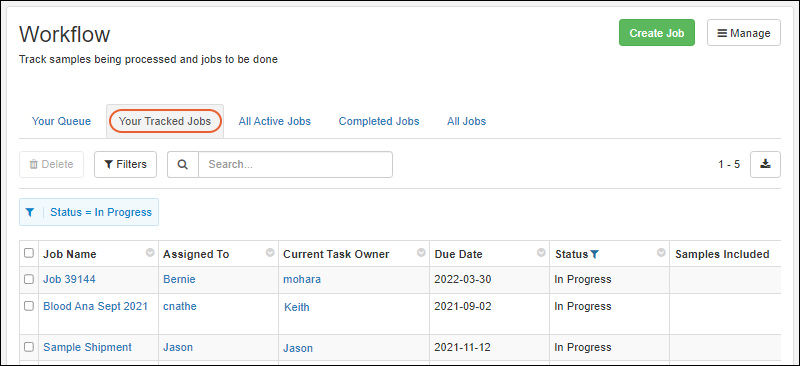Click the download export icon button
The image size is (800, 366).
click(x=765, y=164)
